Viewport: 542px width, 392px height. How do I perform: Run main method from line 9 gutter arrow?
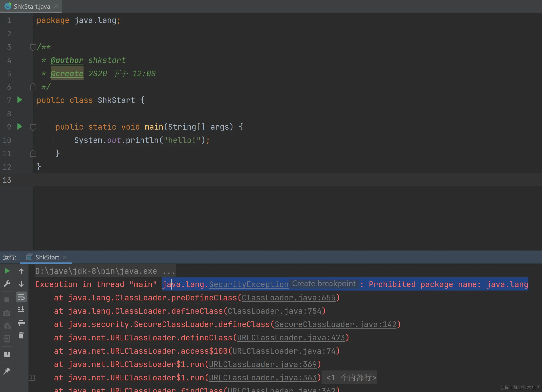coord(20,127)
